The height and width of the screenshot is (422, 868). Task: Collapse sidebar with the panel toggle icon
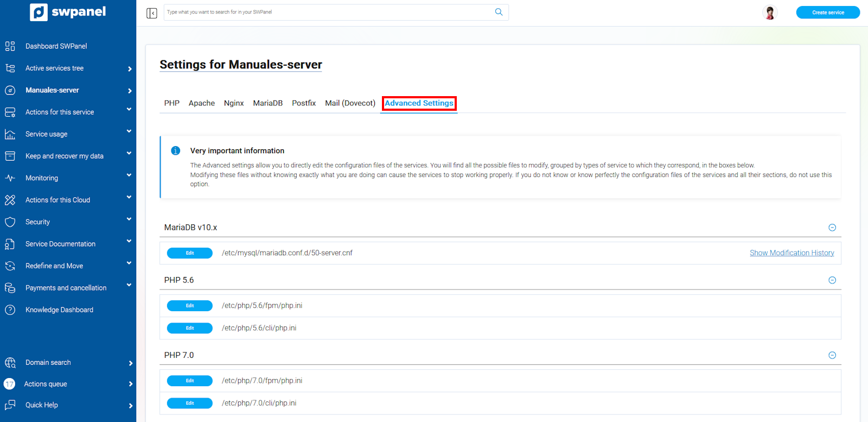point(152,13)
